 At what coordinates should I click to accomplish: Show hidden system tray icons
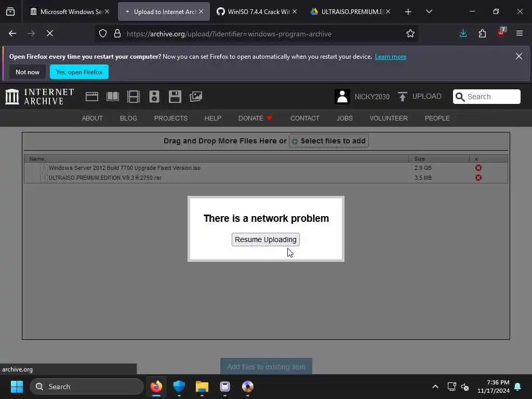tap(435, 387)
